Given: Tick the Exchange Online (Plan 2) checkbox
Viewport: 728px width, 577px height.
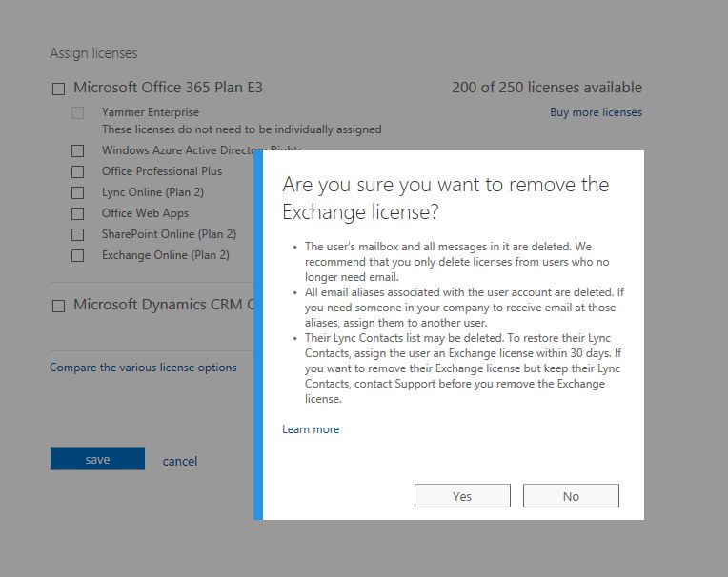Looking at the screenshot, I should [78, 255].
